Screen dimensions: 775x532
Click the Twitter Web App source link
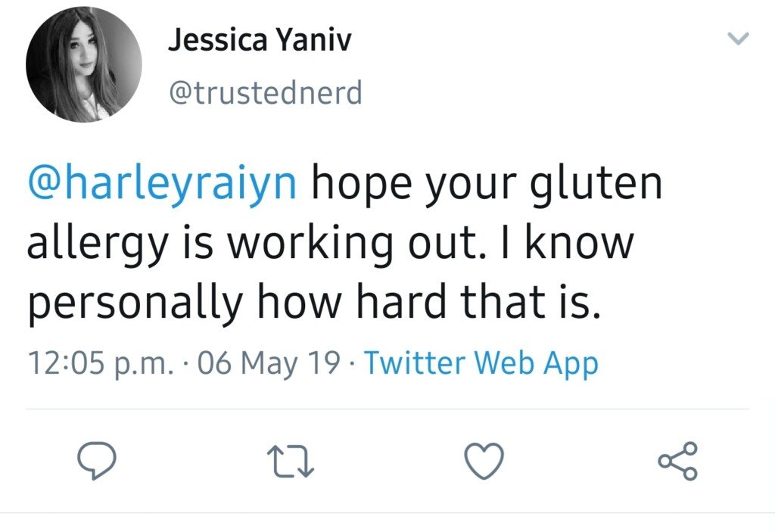click(x=481, y=363)
